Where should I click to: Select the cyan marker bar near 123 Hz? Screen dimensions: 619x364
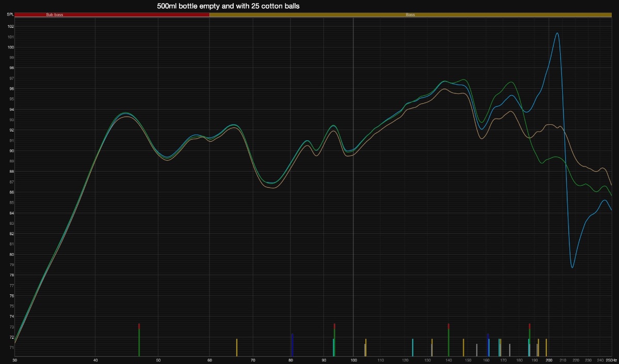click(x=413, y=348)
